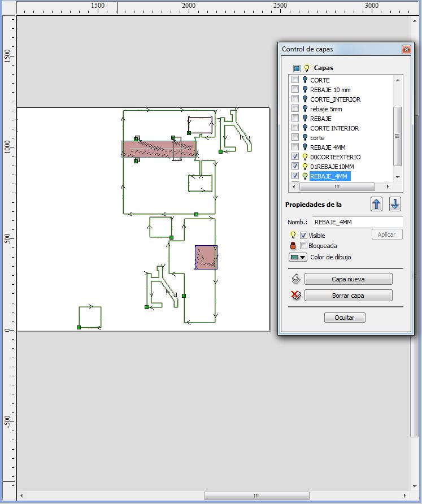
Task: Toggle checkbox for rebaje 5mm layer
Action: 295,108
